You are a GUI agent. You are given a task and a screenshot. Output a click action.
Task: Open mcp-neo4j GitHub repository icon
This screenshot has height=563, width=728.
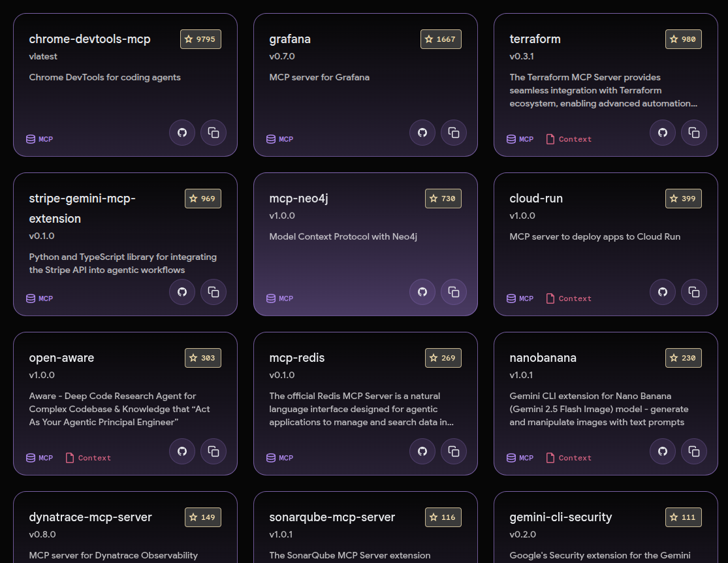[422, 292]
